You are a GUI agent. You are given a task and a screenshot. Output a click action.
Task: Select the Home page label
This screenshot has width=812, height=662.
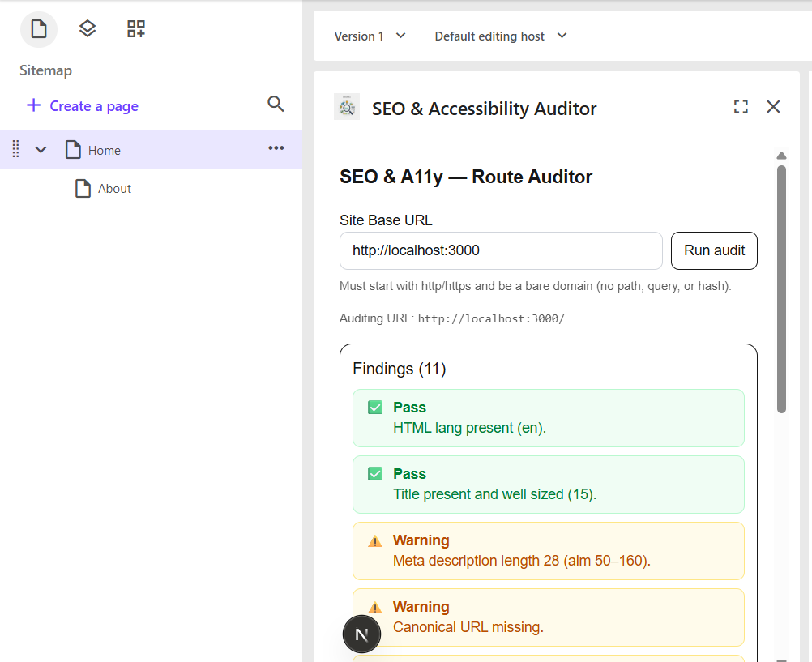(x=104, y=150)
